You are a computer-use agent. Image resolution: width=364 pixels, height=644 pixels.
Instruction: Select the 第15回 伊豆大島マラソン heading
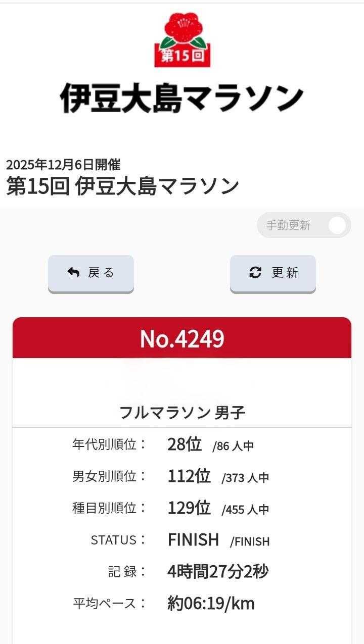coord(122,186)
